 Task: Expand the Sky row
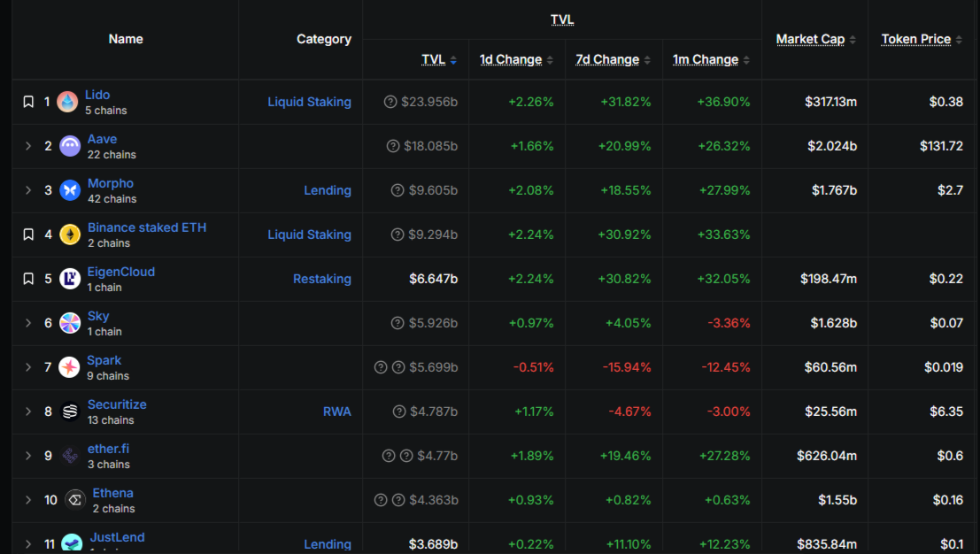[28, 323]
